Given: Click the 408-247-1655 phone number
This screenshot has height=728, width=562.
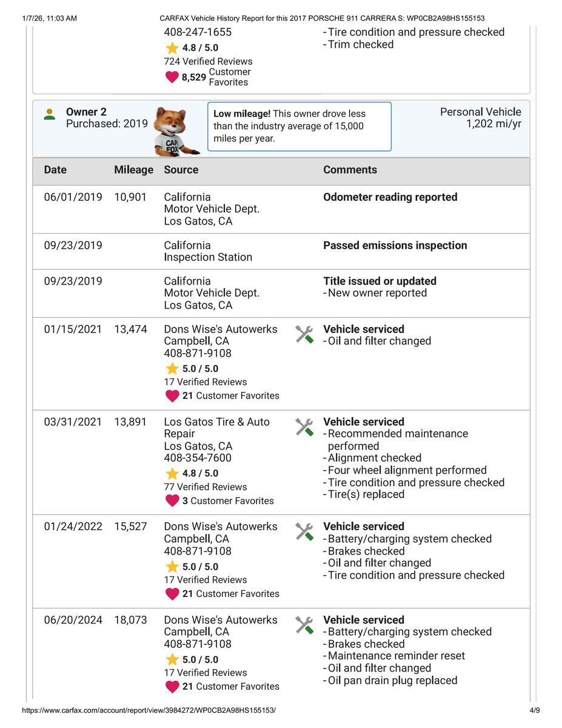Looking at the screenshot, I should (x=198, y=32).
